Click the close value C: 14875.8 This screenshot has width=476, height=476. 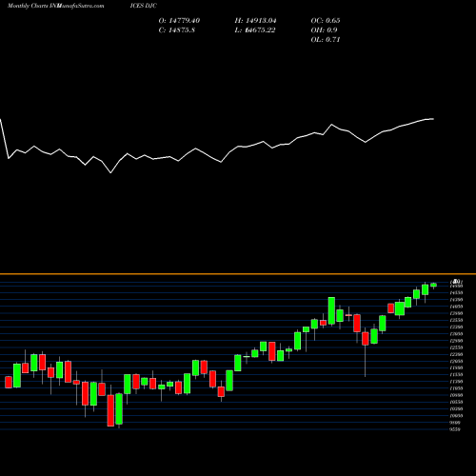tap(177, 30)
